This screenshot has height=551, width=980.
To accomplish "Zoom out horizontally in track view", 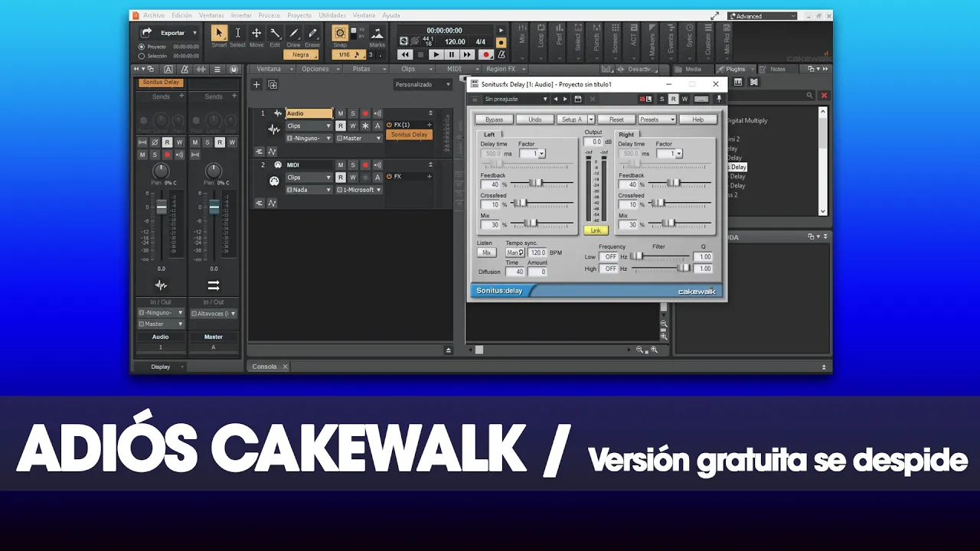I will (639, 350).
